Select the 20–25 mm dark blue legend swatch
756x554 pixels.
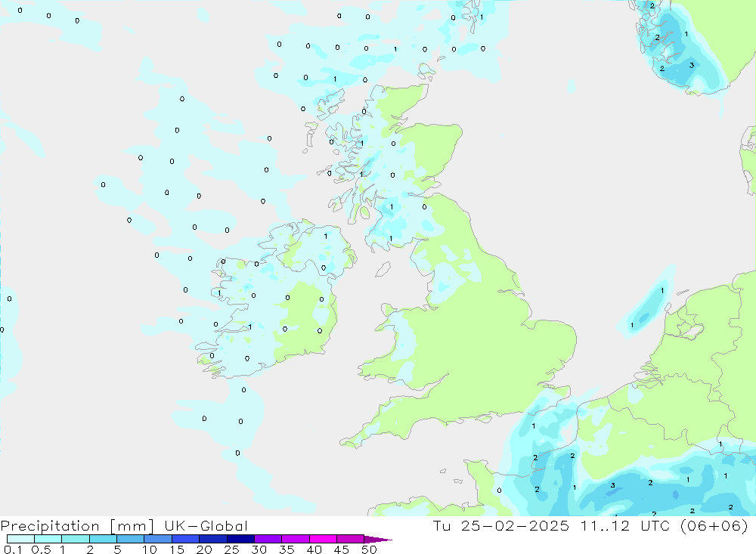[212, 539]
